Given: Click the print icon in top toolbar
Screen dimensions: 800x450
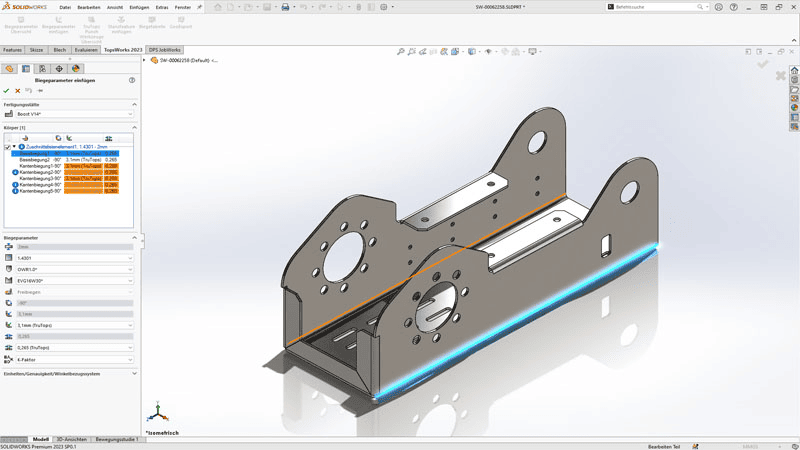Looking at the screenshot, I should pyautogui.click(x=285, y=7).
